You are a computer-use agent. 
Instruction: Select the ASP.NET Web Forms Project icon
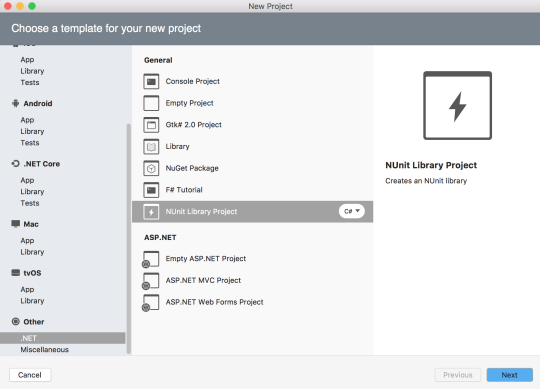pyautogui.click(x=150, y=303)
